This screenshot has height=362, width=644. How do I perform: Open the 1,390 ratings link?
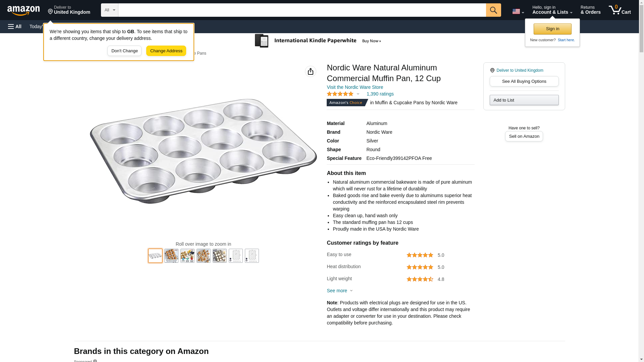(x=380, y=94)
